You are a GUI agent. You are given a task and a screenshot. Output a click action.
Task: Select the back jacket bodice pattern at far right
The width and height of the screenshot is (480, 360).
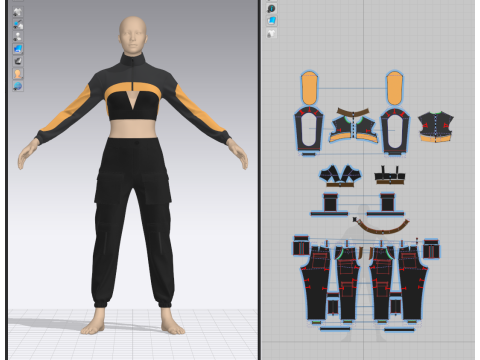point(436,127)
